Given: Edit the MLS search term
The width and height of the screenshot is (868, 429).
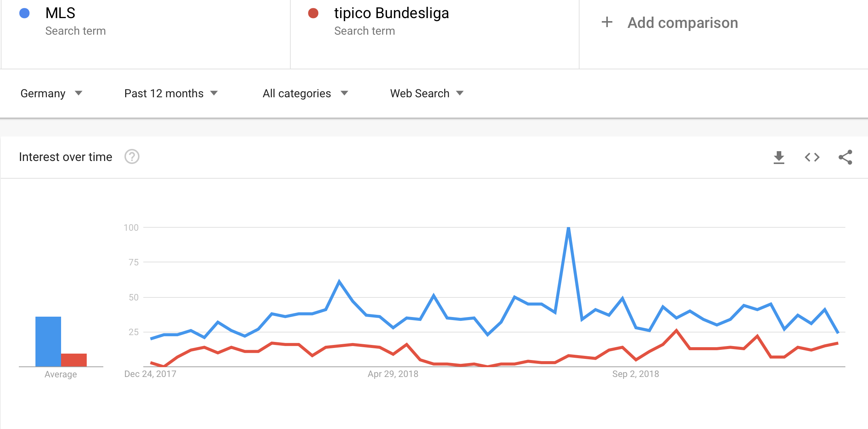Looking at the screenshot, I should [x=60, y=14].
